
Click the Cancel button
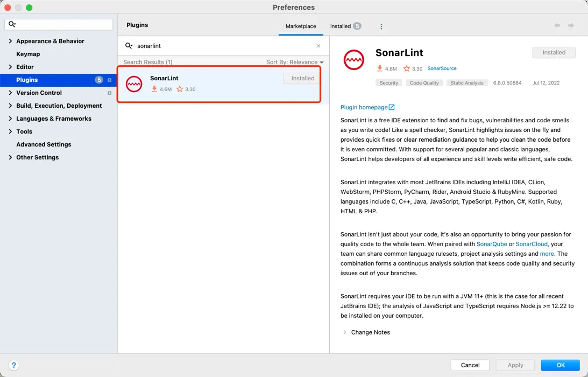click(x=470, y=365)
